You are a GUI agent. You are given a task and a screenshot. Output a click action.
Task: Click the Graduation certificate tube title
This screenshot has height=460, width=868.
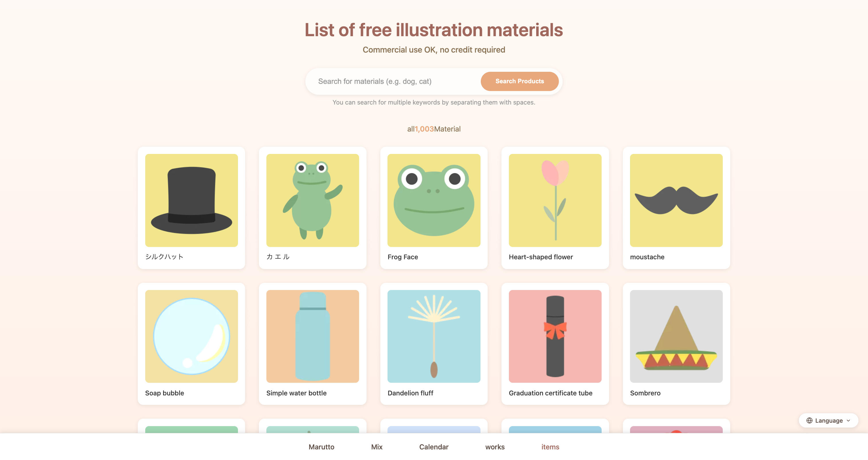551,393
